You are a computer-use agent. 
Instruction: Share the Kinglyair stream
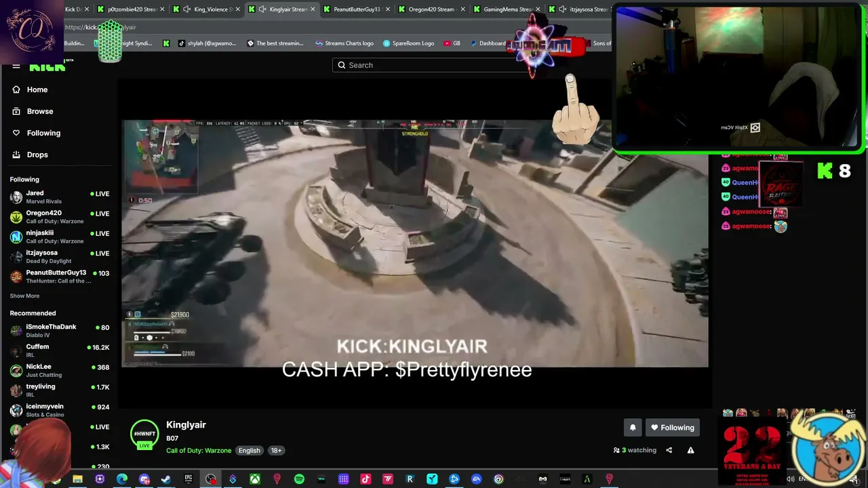[669, 450]
